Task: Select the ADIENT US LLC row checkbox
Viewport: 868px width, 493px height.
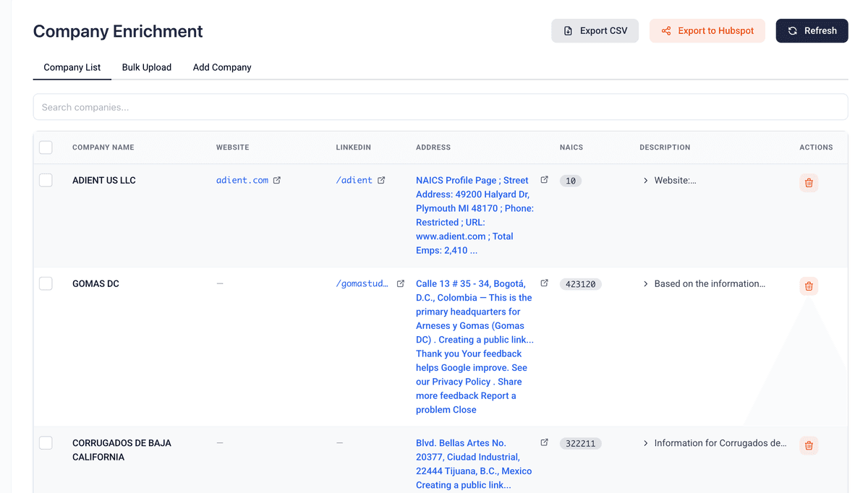Action: click(x=46, y=180)
